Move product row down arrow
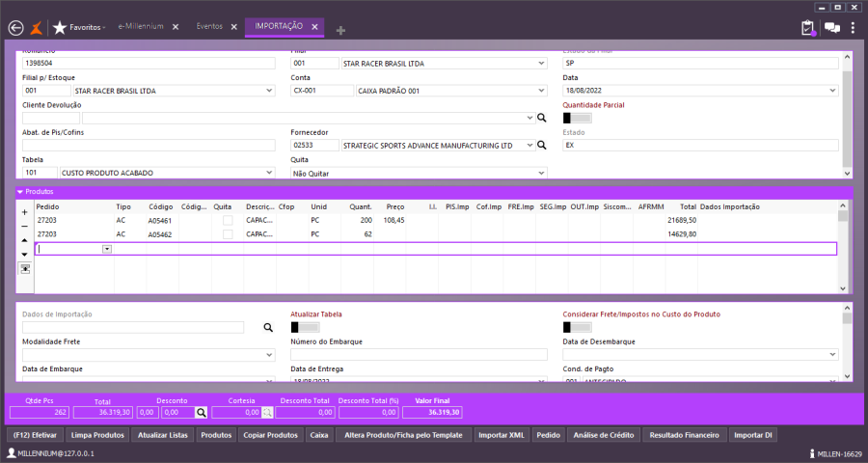Screen dimensions: 868x463 24,255
